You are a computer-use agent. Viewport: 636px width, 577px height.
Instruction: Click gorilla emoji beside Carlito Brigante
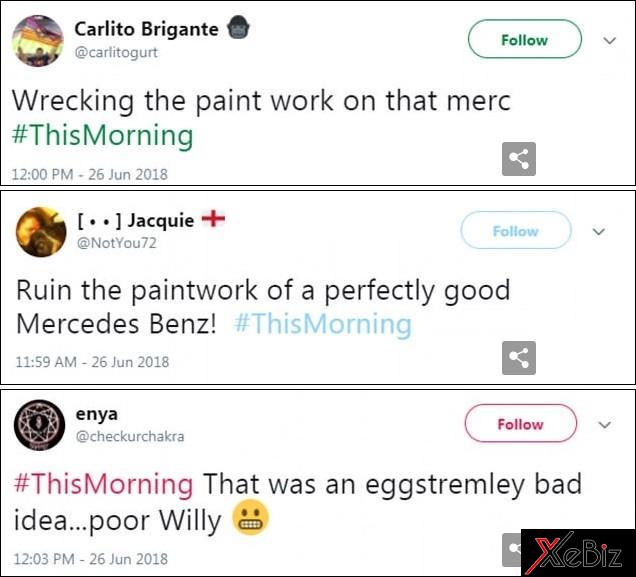(x=238, y=28)
